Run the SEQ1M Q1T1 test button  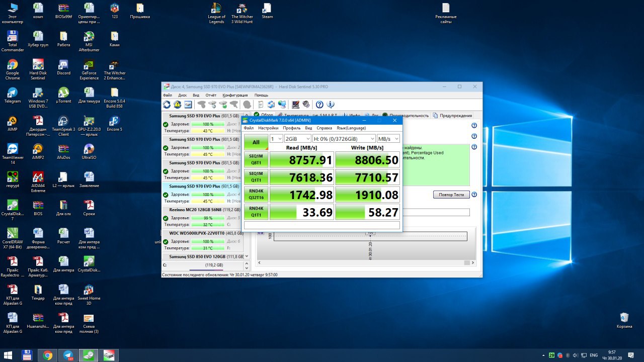pyautogui.click(x=256, y=177)
